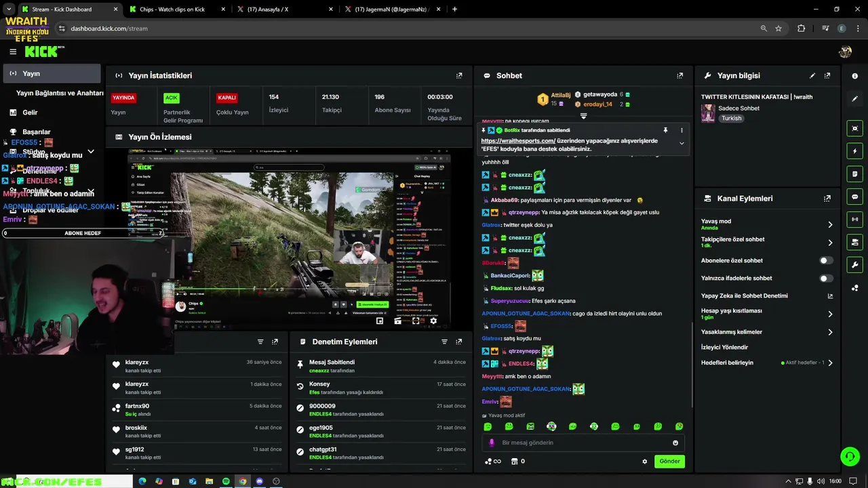Viewport: 868px width, 488px height.
Task: Open the channel points infinity icon below chat
Action: click(493, 462)
